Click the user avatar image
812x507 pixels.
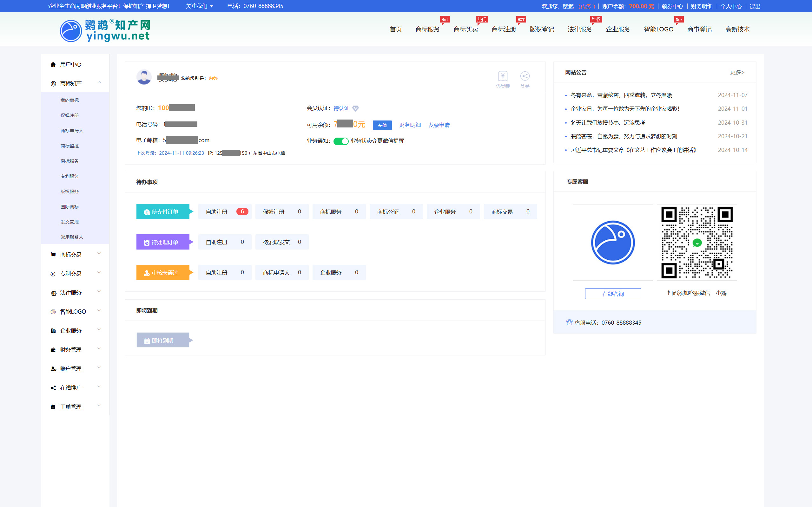(144, 77)
